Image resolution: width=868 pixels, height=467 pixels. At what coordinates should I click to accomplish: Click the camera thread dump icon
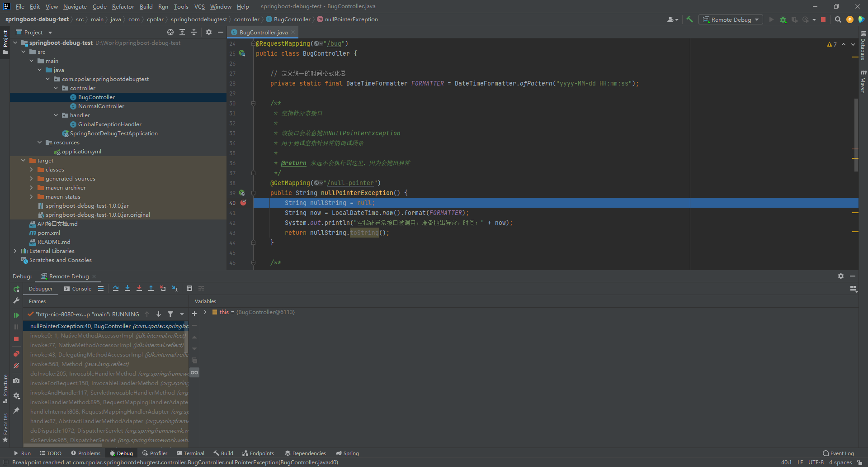click(16, 381)
